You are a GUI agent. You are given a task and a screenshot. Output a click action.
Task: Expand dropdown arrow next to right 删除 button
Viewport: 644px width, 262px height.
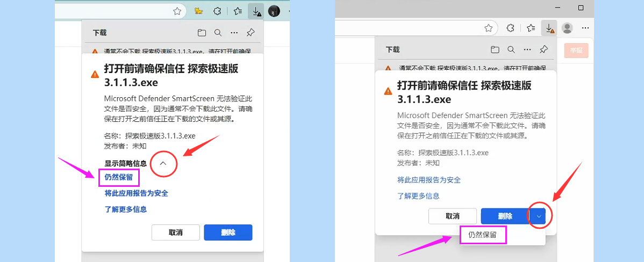(x=539, y=216)
